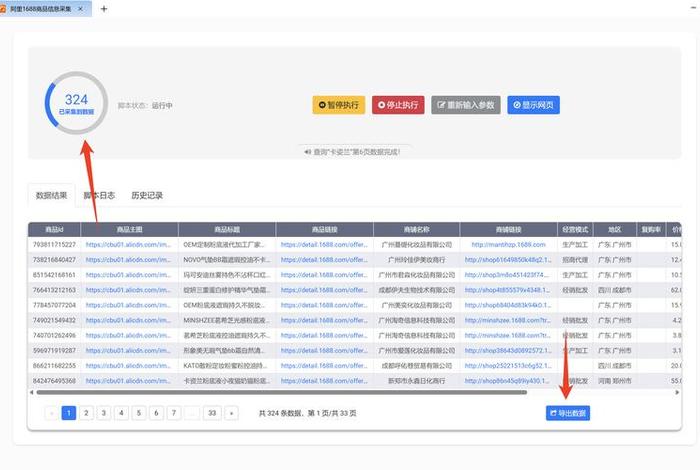This screenshot has height=470, width=700.
Task: Click the pagination ellipsis button
Action: pos(192,413)
